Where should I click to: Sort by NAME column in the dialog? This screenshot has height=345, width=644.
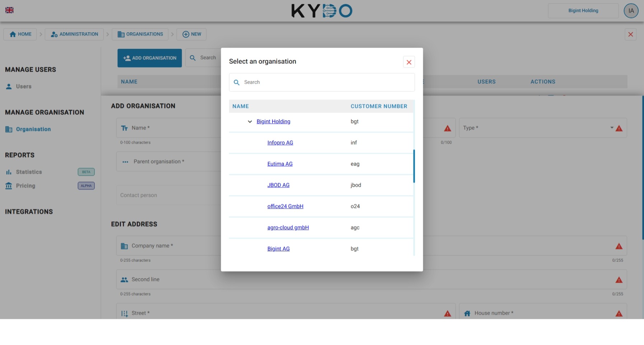point(241,107)
